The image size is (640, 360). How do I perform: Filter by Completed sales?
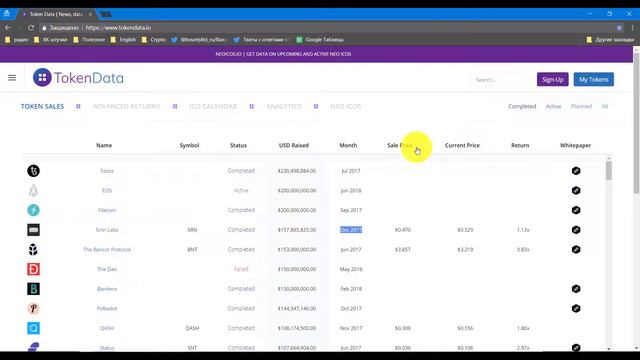(522, 106)
